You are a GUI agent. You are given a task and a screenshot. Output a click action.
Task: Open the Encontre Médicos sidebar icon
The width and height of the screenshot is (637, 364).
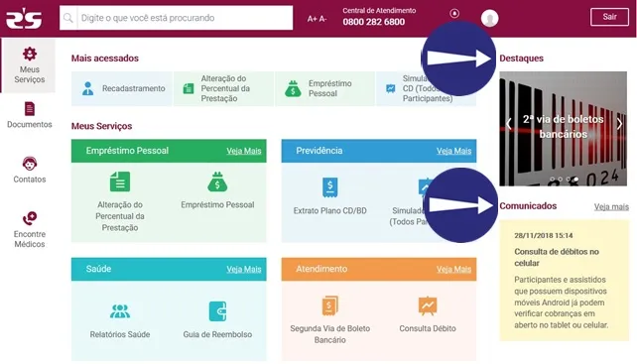pos(29,218)
